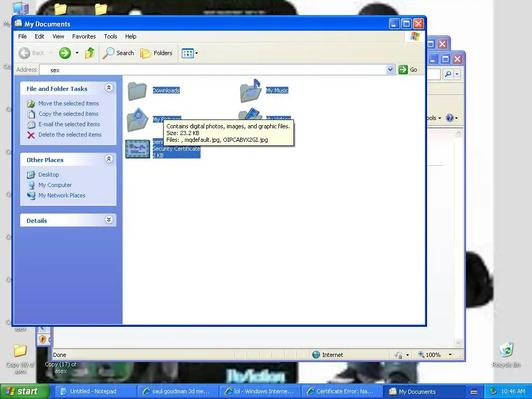Go to My Computer in Other Places
The height and width of the screenshot is (399, 532).
(x=55, y=185)
